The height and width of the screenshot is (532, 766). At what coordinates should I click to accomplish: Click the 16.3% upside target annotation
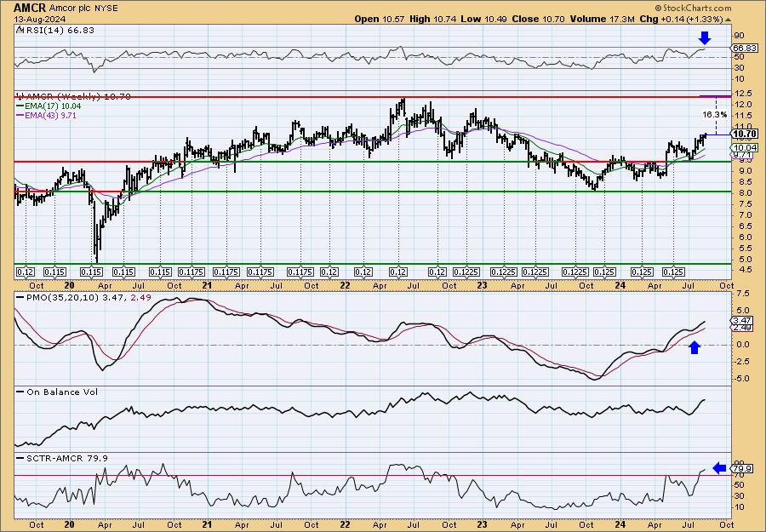pyautogui.click(x=715, y=115)
